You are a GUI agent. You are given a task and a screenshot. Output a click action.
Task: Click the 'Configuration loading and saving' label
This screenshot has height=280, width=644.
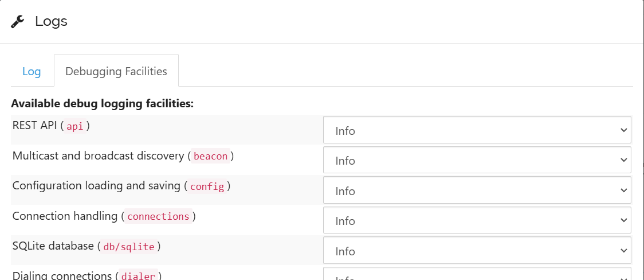[95, 186]
